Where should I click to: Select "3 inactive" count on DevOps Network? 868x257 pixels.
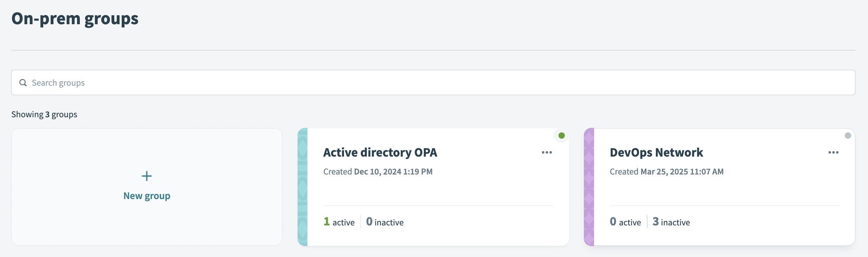[x=671, y=222]
